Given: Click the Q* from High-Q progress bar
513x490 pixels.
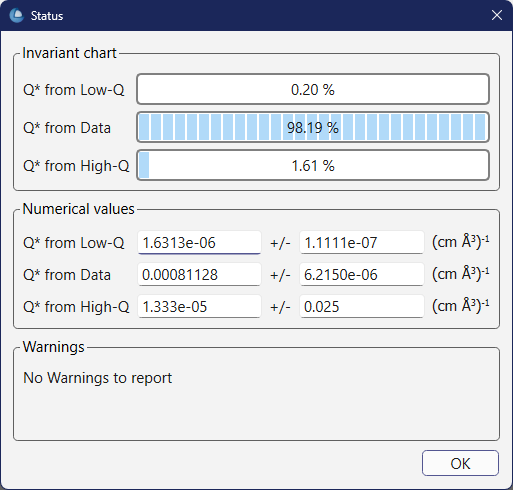Looking at the screenshot, I should [313, 165].
